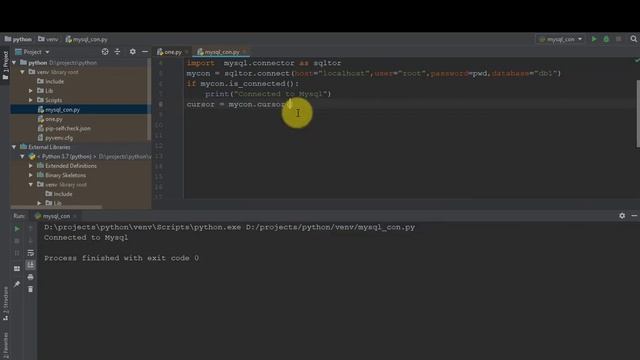This screenshot has height=360, width=640.
Task: Expand the Scripts folder arrow
Action: pos(31,100)
